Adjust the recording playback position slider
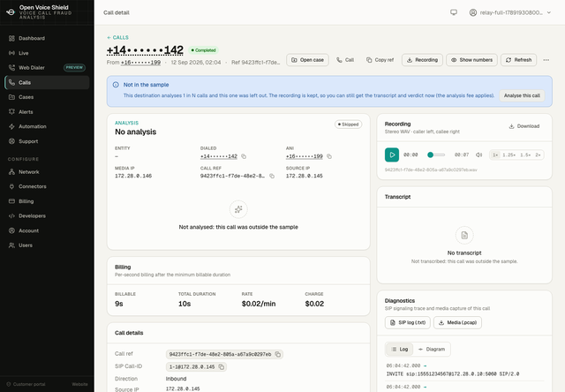Image resolution: width=565 pixels, height=392 pixels. (436, 155)
